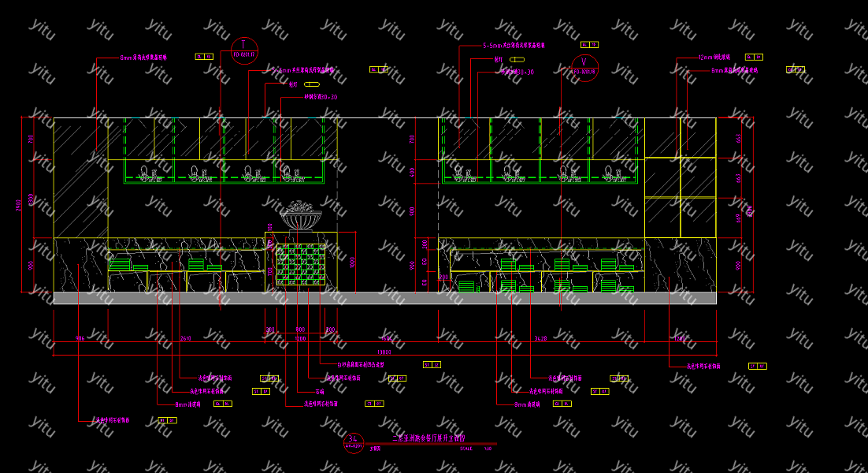Select the gray floor slab band

pyautogui.click(x=384, y=298)
